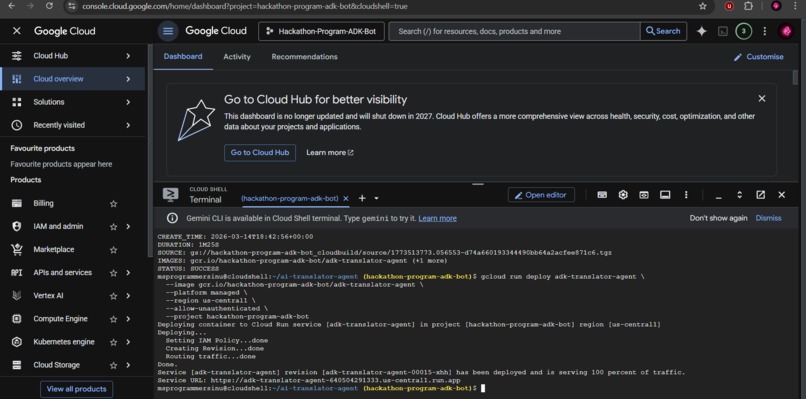Click the Kubernetes engine icon
The image size is (806, 399).
(16, 342)
